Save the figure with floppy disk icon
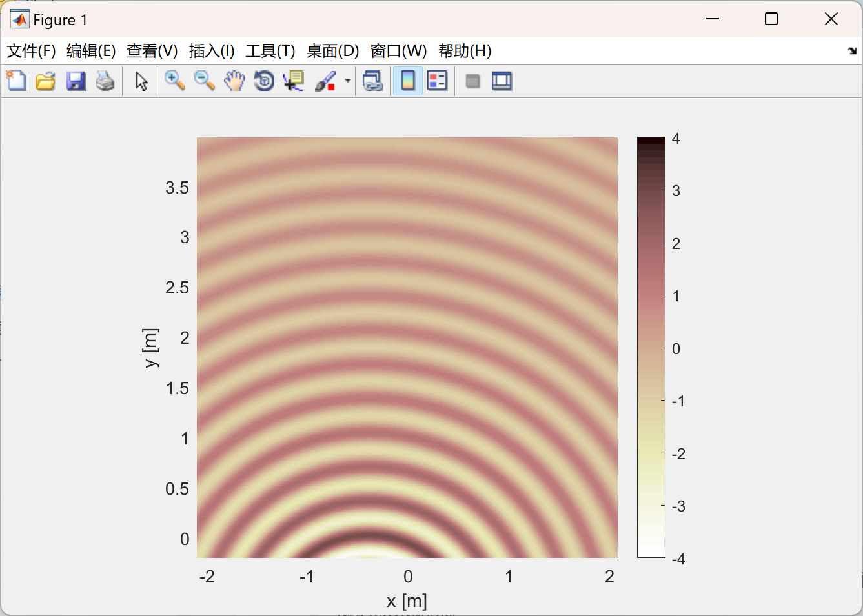 point(76,81)
